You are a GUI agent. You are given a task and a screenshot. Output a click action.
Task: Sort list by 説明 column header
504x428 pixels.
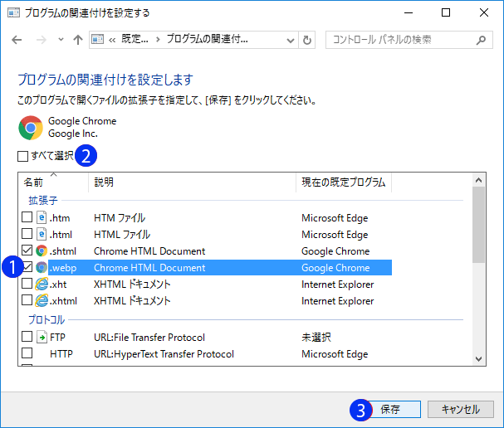[192, 182]
